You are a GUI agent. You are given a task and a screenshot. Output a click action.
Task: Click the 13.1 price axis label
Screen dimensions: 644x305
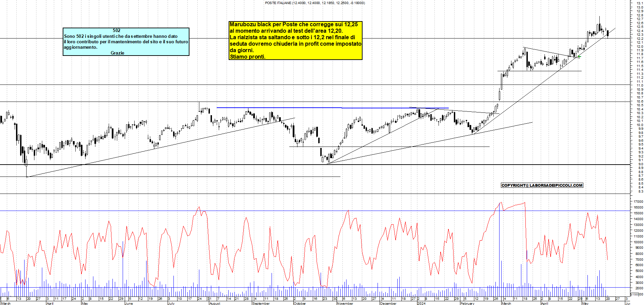click(x=640, y=3)
